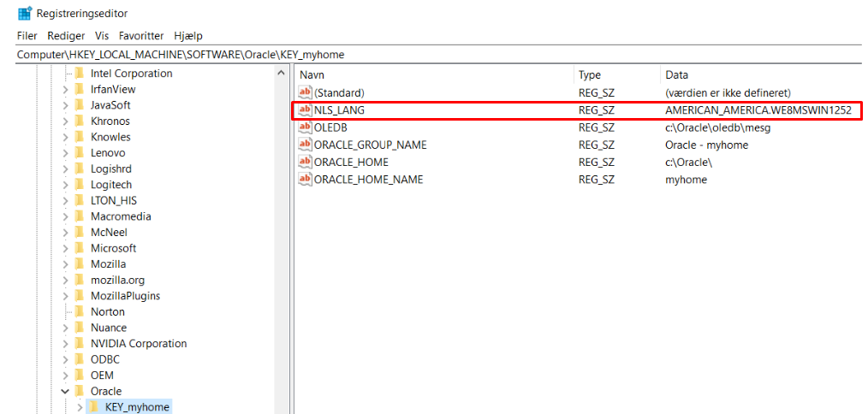Click the 'Oracle - myhome' data cell
The height and width of the screenshot is (414, 868).
(707, 145)
